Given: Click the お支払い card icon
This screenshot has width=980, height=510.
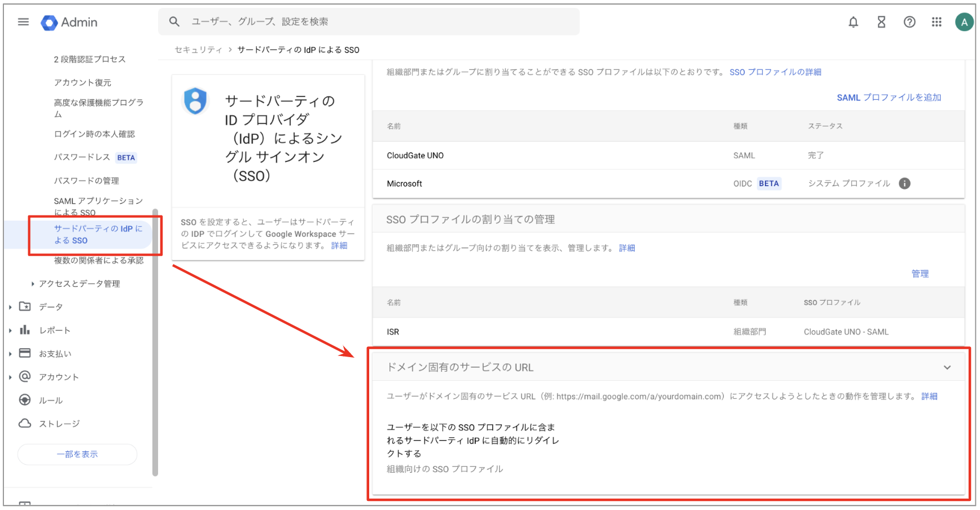Looking at the screenshot, I should pyautogui.click(x=25, y=353).
